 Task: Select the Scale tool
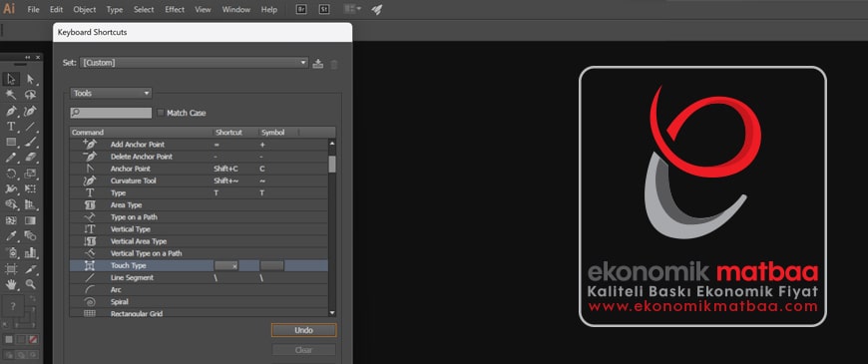[31, 174]
